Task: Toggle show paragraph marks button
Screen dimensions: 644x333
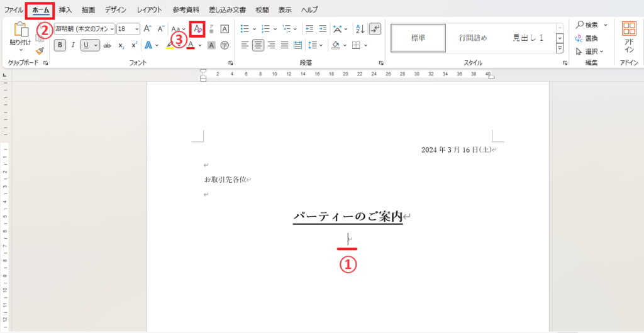Action: click(x=375, y=29)
